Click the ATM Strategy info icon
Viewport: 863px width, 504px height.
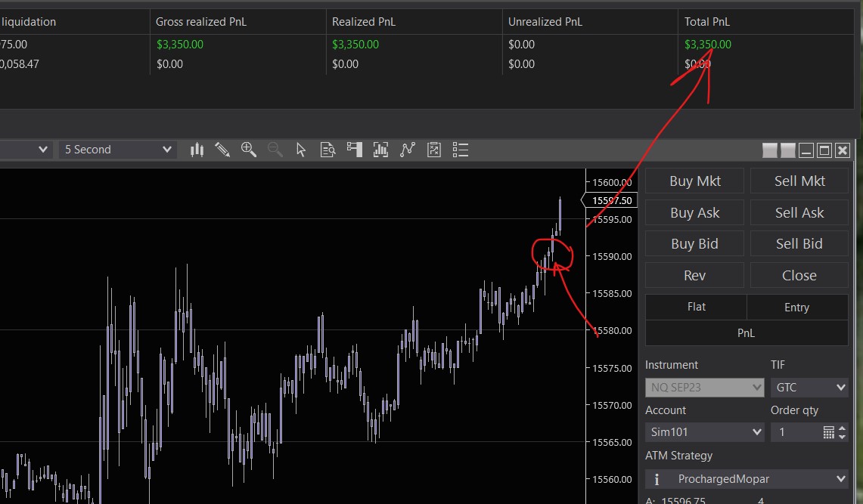(656, 479)
